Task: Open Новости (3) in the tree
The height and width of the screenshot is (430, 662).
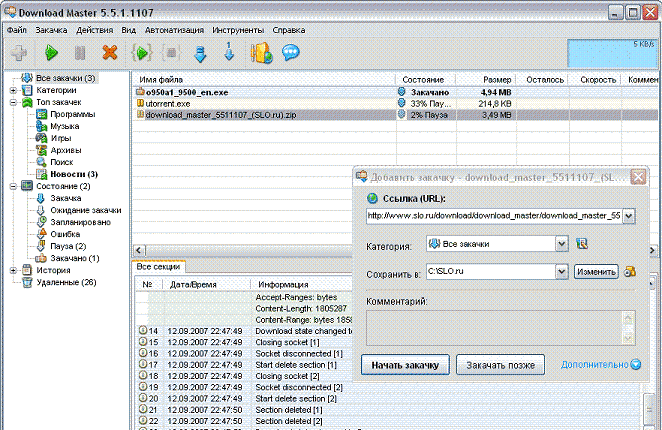Action: click(74, 174)
